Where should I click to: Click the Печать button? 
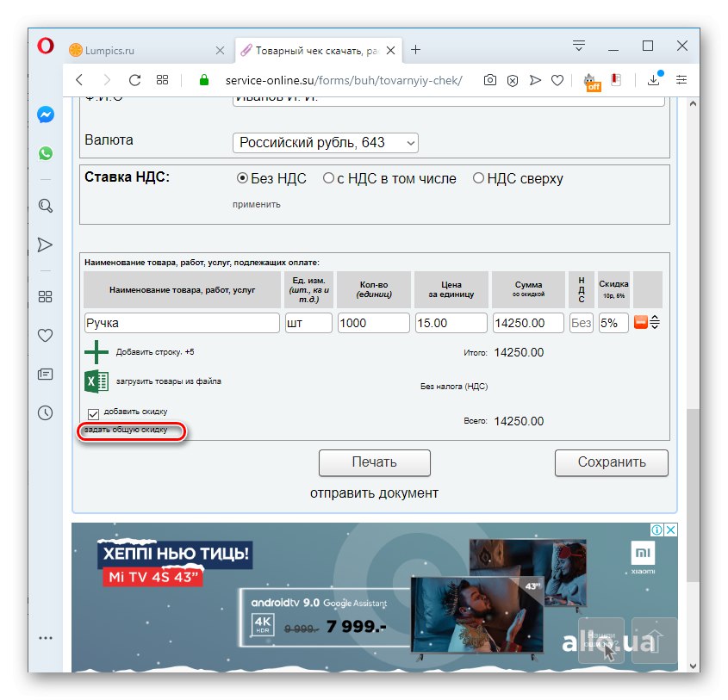(375, 462)
